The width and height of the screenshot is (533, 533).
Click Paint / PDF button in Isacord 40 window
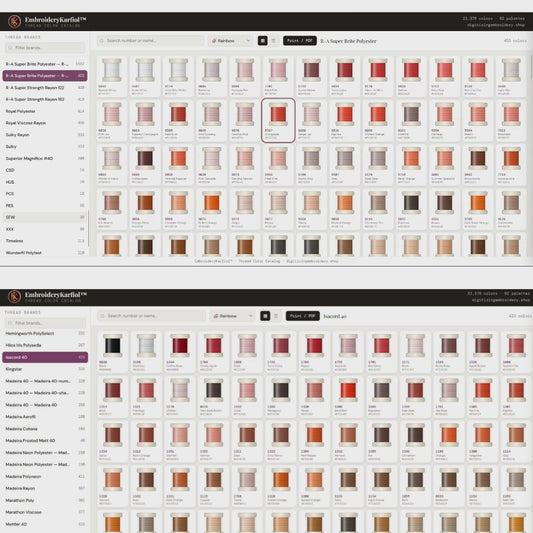coord(303,316)
